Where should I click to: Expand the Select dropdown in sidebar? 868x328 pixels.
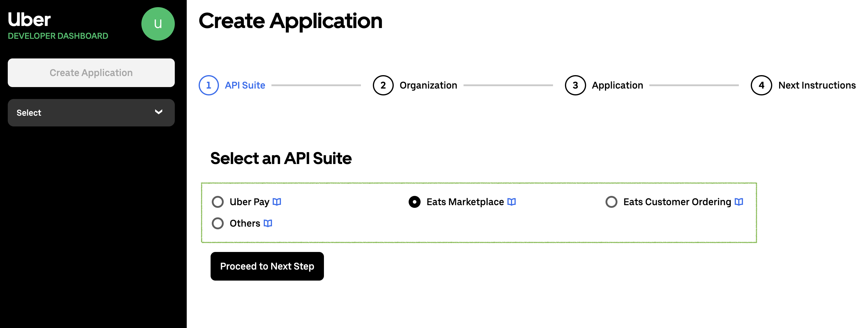[91, 113]
